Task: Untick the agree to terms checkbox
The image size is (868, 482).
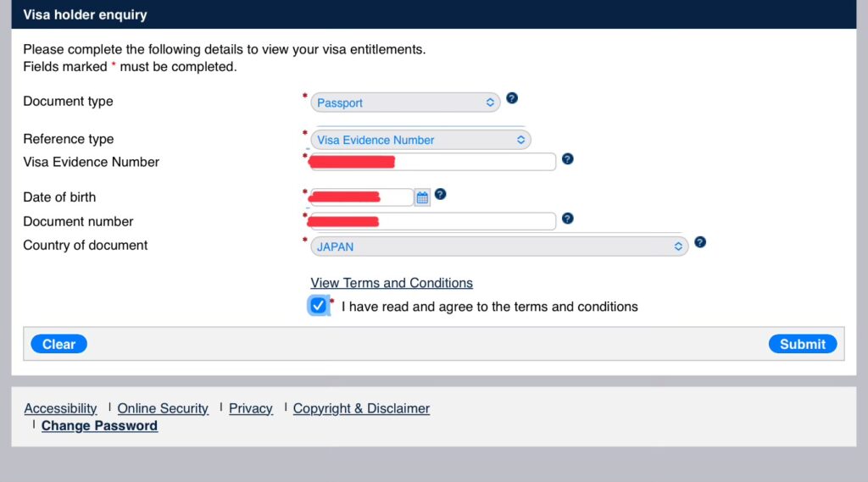Action: click(x=319, y=306)
